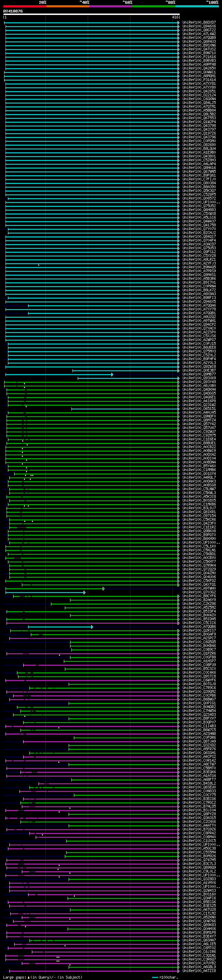Viewport: 222px width, 980px height.
Task: Select the UniRef100_C1E6E4 label
Action: (x=199, y=439)
